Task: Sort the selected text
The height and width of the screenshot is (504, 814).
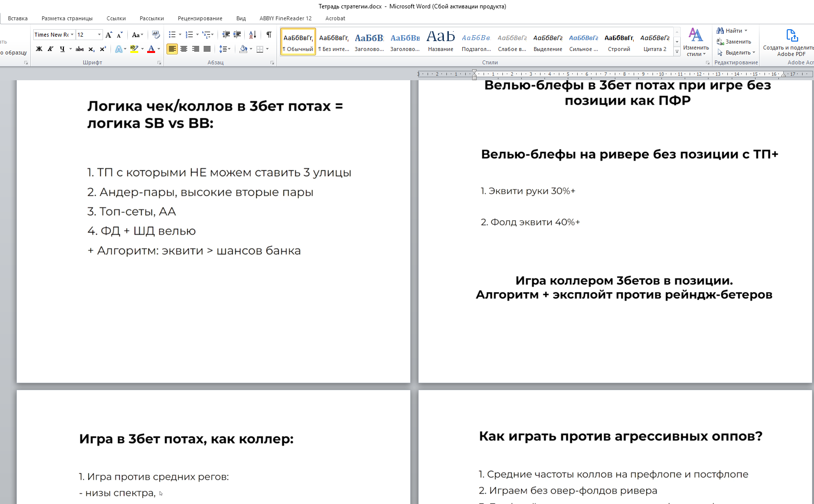Action: tap(253, 35)
